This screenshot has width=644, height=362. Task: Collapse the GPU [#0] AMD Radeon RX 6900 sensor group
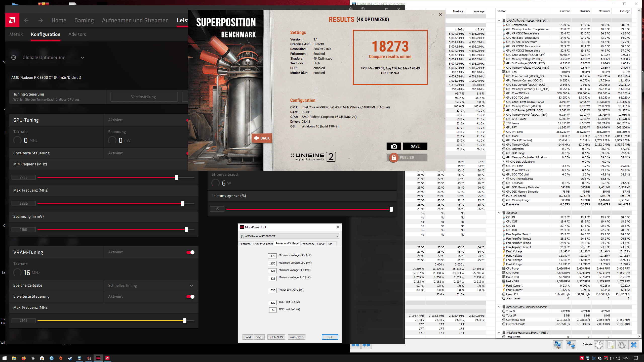coord(499,21)
